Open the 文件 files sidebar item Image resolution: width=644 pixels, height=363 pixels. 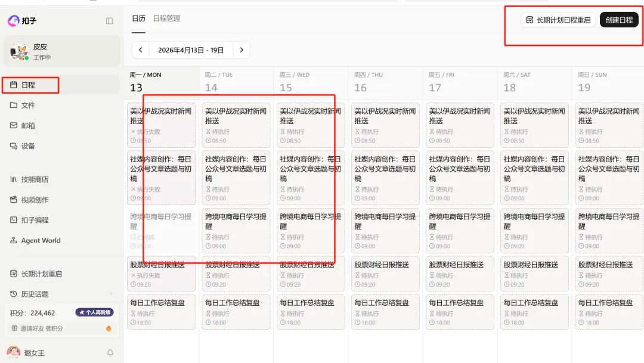61,105
